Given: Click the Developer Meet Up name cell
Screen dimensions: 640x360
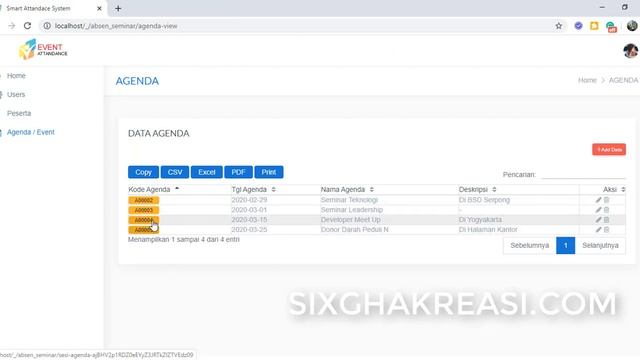Looking at the screenshot, I should pos(350,220).
